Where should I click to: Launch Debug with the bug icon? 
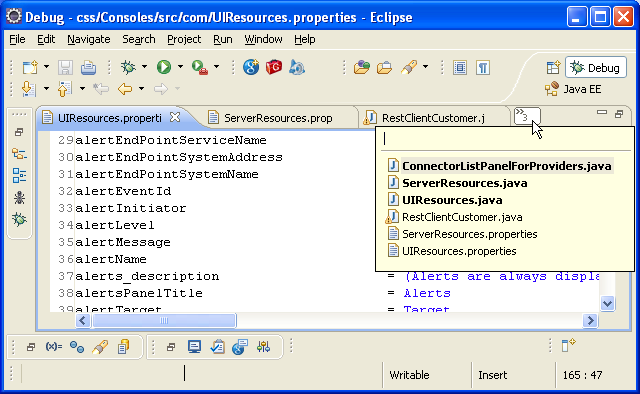(128, 67)
